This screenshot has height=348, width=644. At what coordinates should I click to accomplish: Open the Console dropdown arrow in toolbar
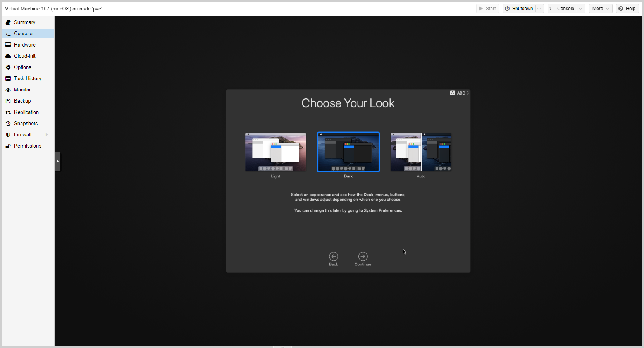pyautogui.click(x=581, y=9)
